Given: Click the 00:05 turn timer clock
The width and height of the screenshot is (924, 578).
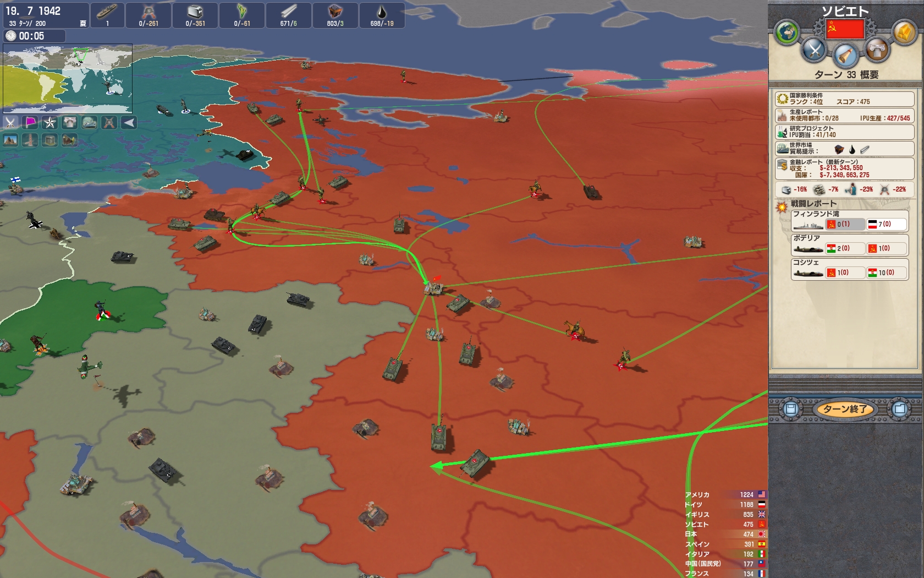Looking at the screenshot, I should [35, 36].
